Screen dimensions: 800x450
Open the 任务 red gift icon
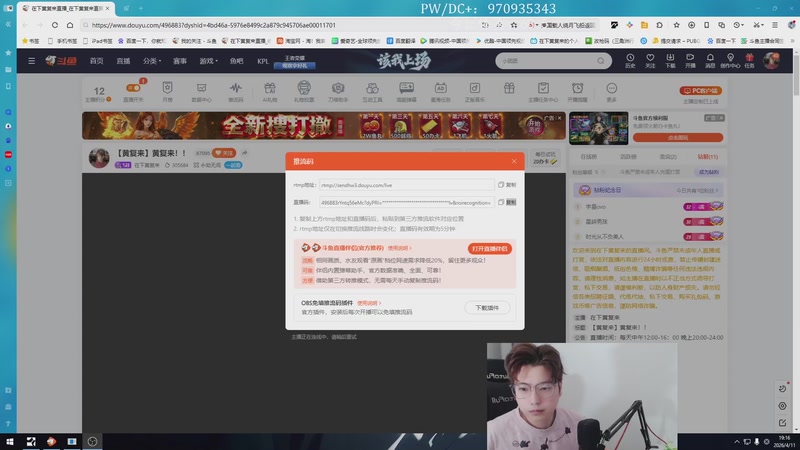click(749, 61)
